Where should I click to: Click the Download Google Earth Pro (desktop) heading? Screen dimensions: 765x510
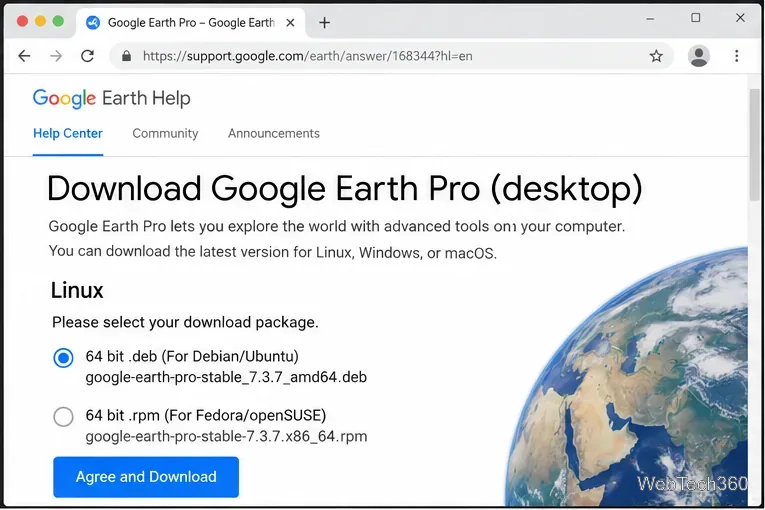pos(344,189)
